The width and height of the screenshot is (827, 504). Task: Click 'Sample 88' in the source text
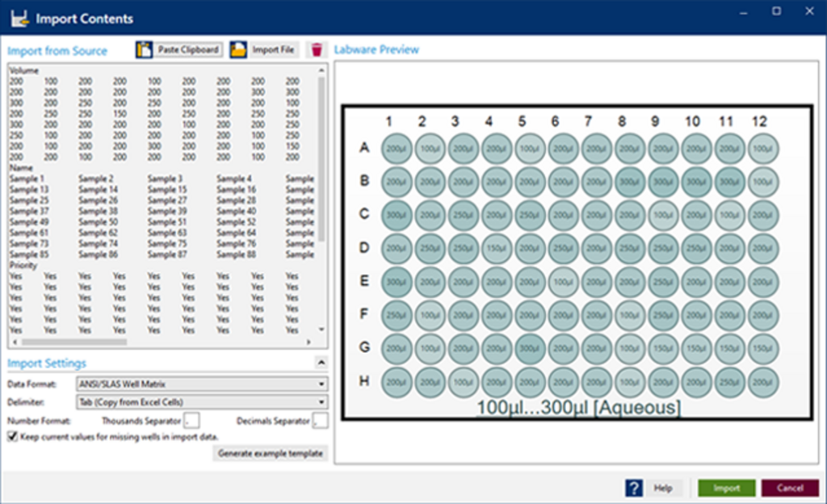[x=237, y=254]
